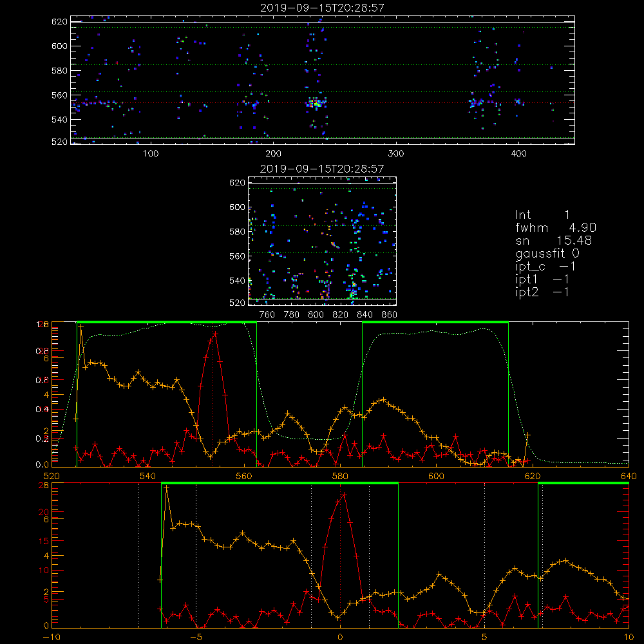Click x-axis label 10 on the bottom offset plot
Image resolution: width=644 pixels, height=644 pixels.
point(629,638)
